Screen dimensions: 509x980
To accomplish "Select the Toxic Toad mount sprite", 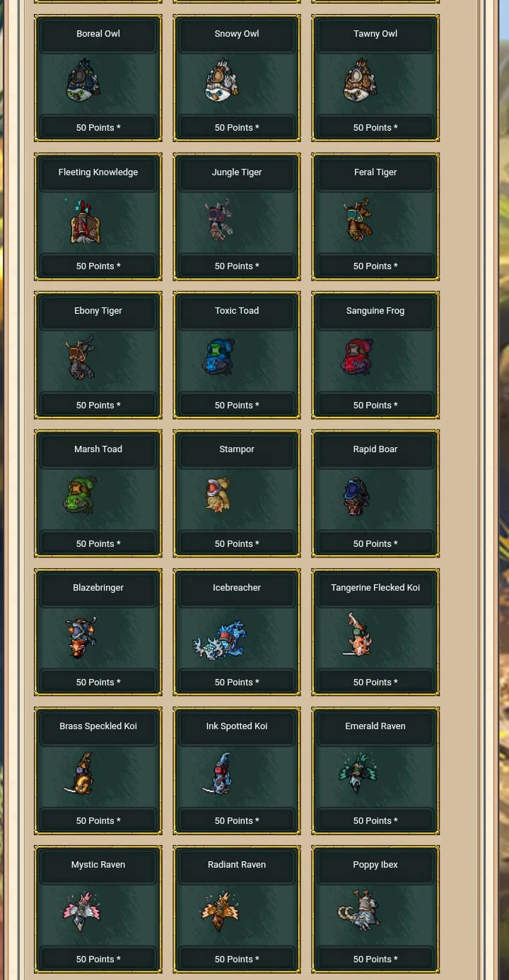I will [218, 357].
